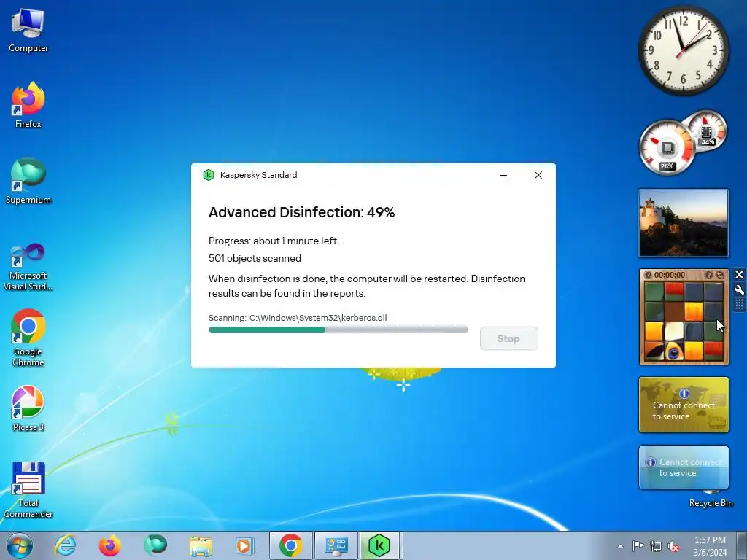The width and height of the screenshot is (747, 560).
Task: Launch Supermium from the taskbar
Action: [x=155, y=545]
